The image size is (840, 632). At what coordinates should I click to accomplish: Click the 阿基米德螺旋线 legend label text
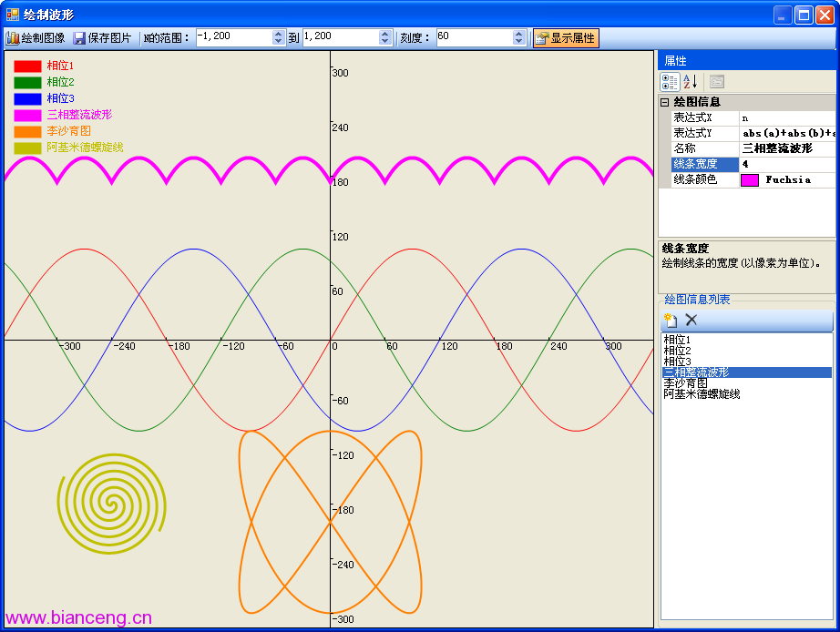coord(85,148)
